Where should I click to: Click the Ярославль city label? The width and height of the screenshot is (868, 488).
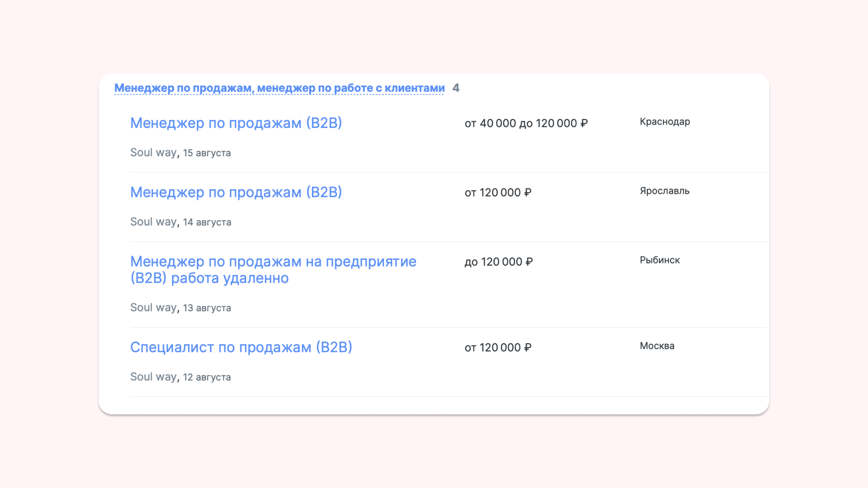point(664,191)
